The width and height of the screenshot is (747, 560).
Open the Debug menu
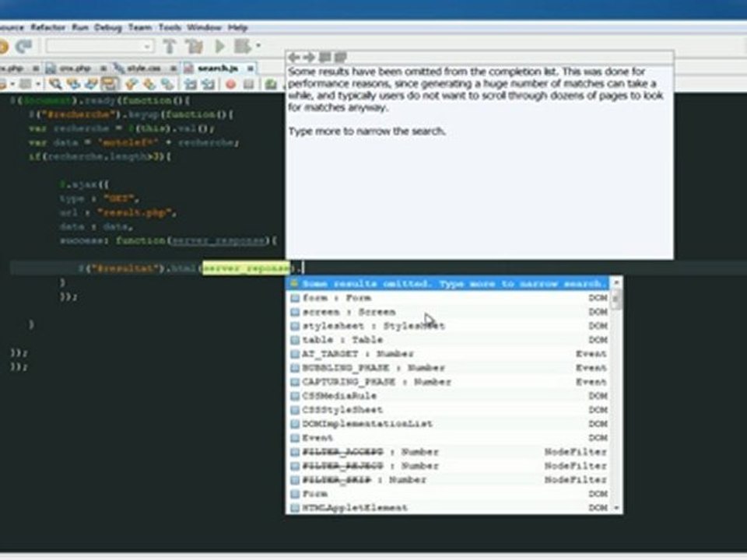click(x=108, y=28)
